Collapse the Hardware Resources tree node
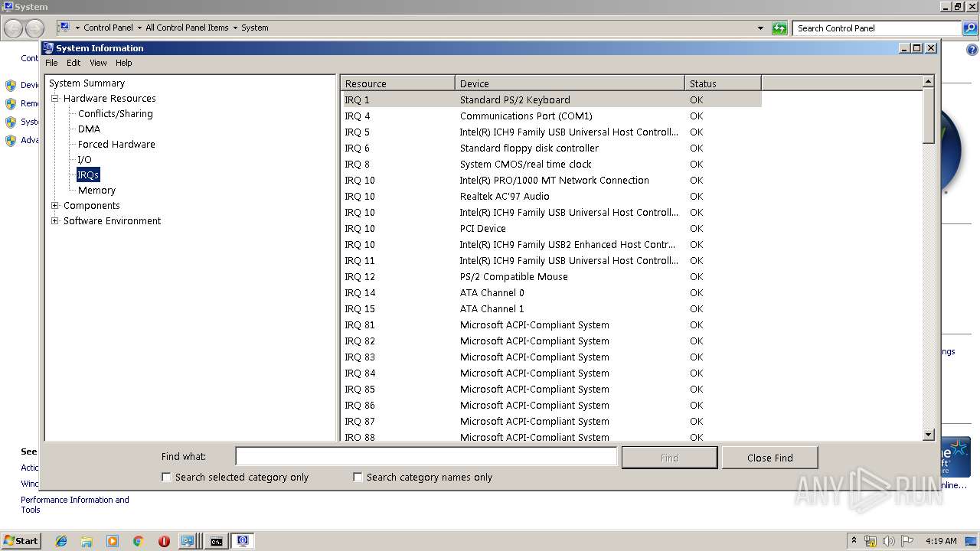This screenshot has height=551, width=980. point(55,99)
